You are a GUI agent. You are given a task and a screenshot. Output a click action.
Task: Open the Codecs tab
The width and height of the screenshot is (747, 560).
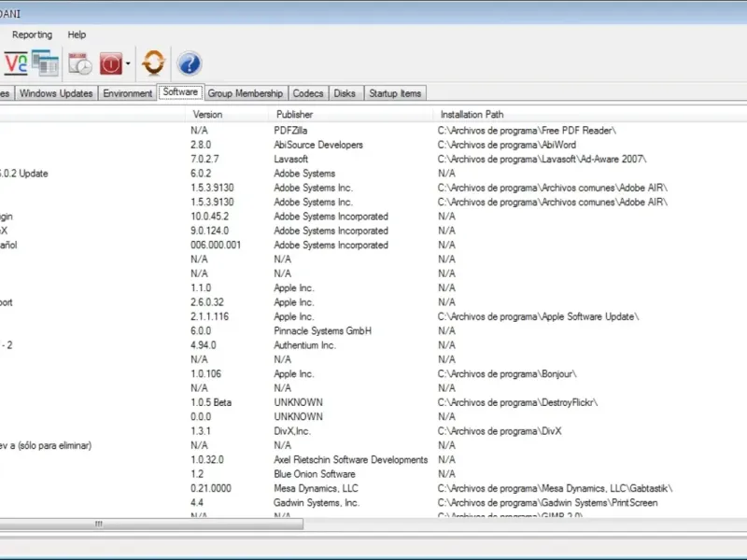(x=308, y=93)
